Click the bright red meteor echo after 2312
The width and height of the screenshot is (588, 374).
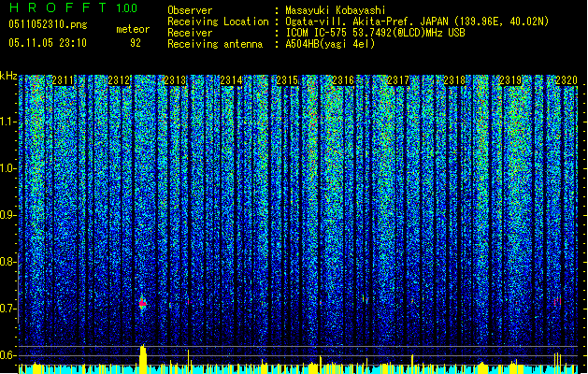(x=142, y=303)
